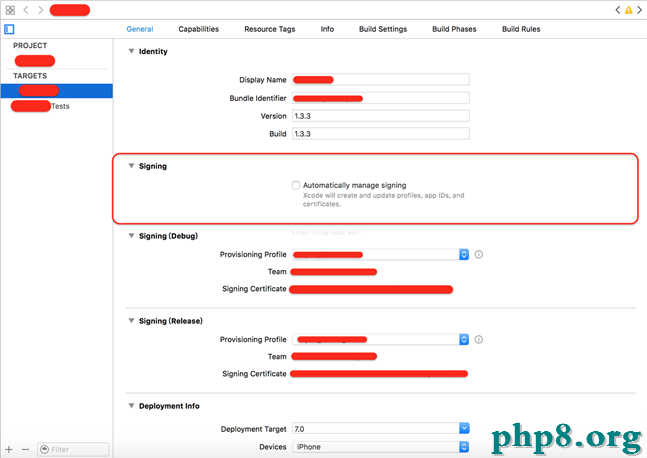This screenshot has height=458, width=647.
Task: Open the Resource Tags tab
Action: (x=270, y=29)
